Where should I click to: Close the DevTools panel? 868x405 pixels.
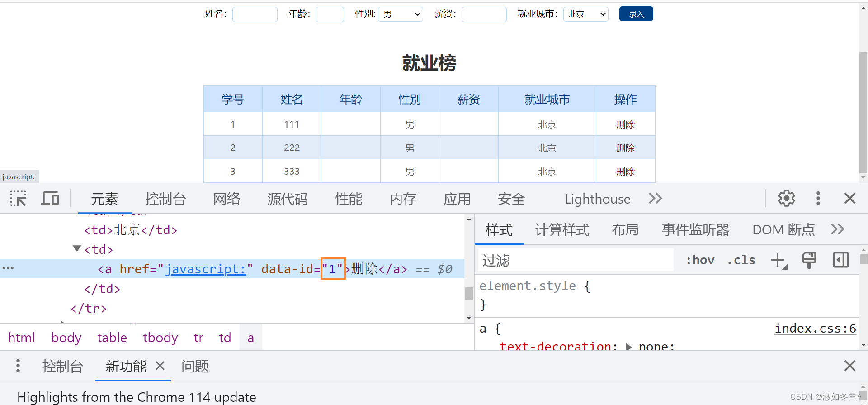tap(850, 198)
